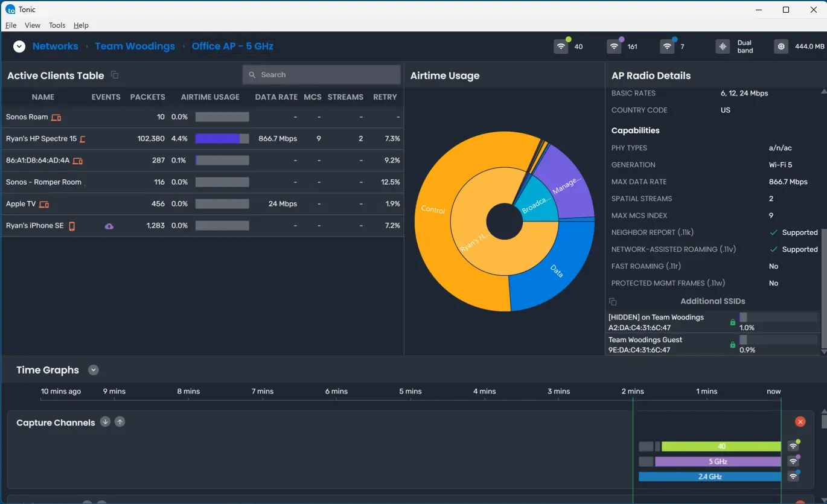The height and width of the screenshot is (504, 827).
Task: Click the Wi-Fi toggle beside the 5 GHz channel bar
Action: 793,461
